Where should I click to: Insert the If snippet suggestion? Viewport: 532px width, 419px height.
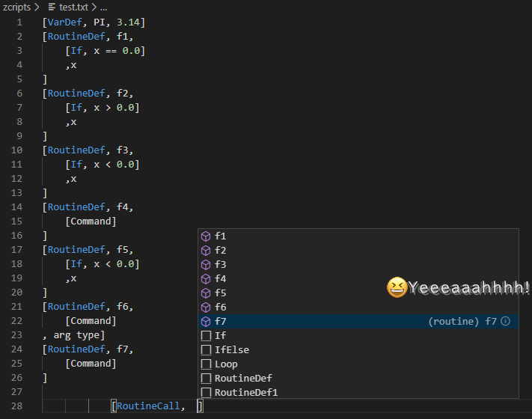[x=220, y=336]
